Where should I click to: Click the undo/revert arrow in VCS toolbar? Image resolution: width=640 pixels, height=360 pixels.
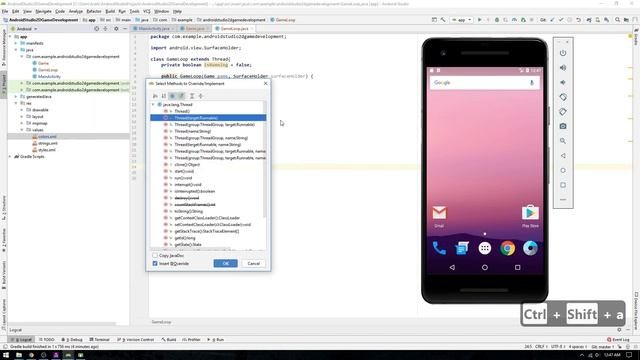tap(578, 20)
